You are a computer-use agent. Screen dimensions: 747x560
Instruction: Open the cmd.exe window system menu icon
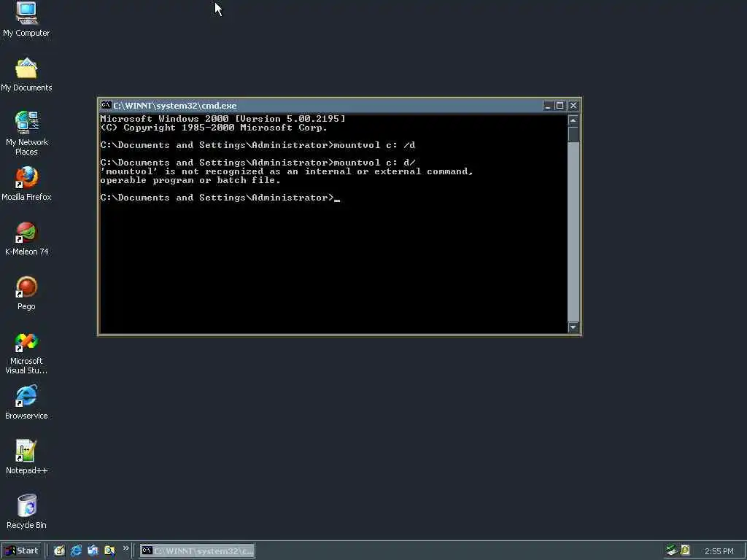click(106, 105)
